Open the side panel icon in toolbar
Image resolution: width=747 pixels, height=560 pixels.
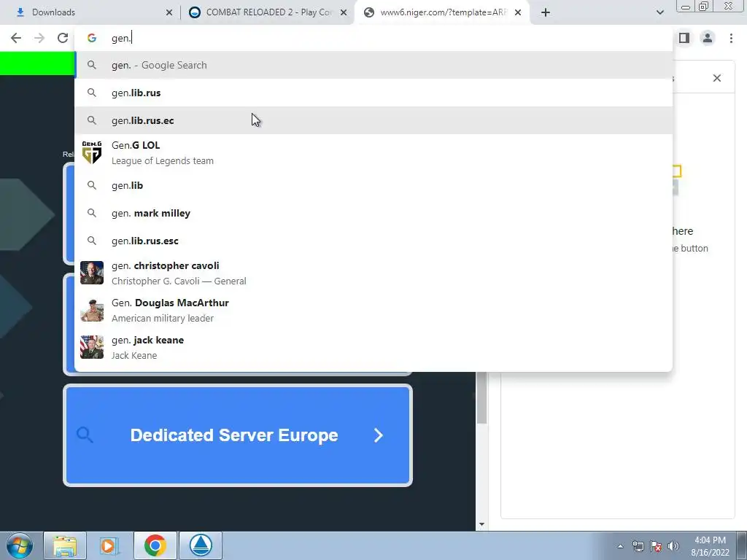tap(684, 38)
